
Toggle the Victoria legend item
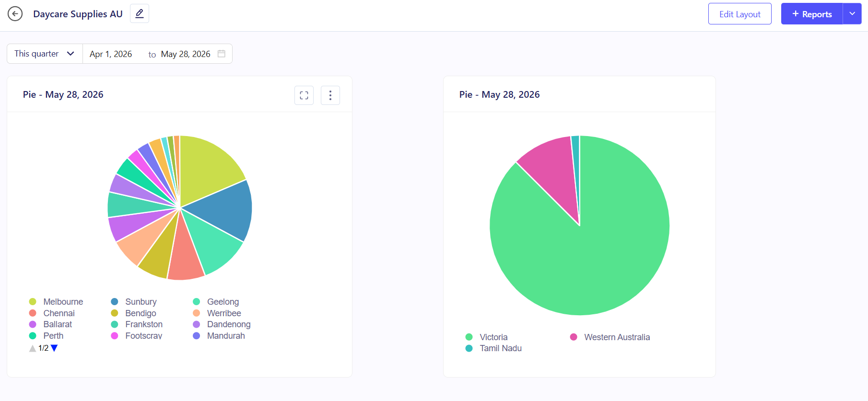(x=487, y=337)
